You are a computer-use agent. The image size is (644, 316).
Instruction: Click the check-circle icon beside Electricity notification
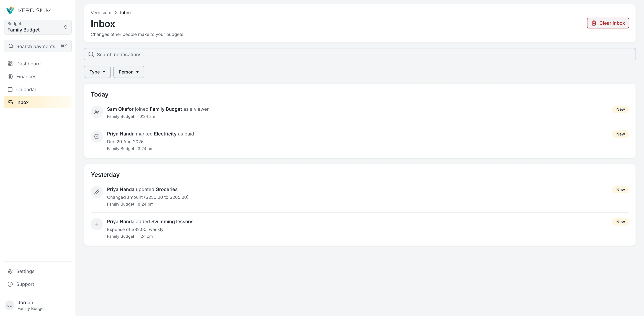coord(97,136)
